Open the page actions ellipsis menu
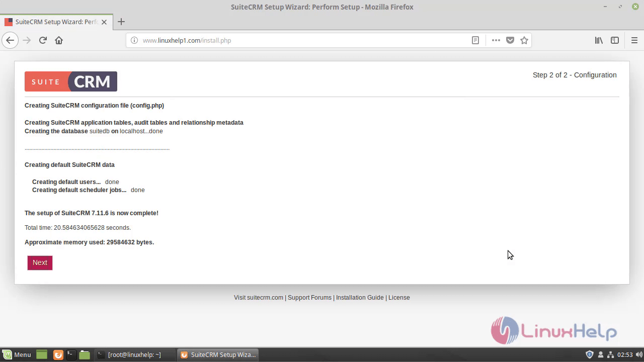This screenshot has height=362, width=644. click(496, 40)
